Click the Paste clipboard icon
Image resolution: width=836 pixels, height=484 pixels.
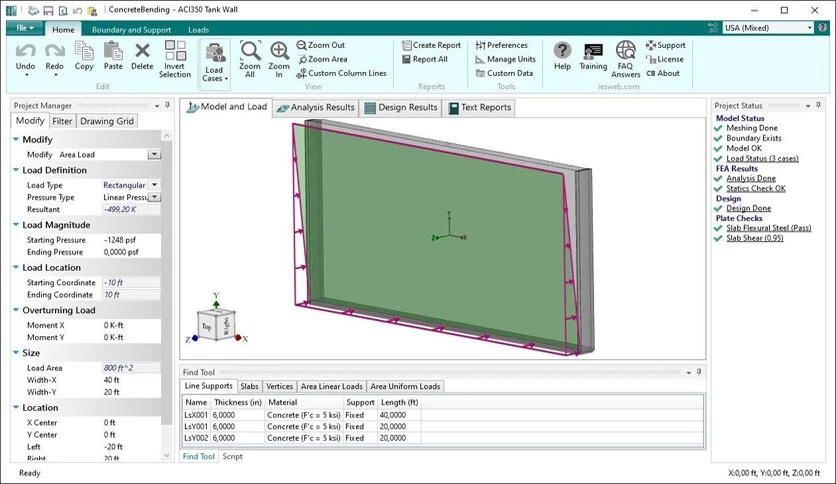tap(113, 51)
